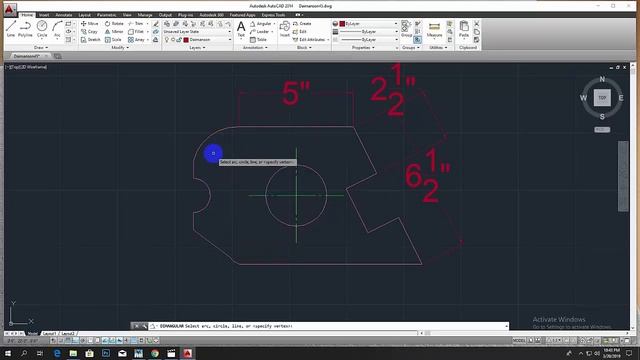Viewport: 640px width, 360px height.
Task: Click the Cut scissors icon
Action: tap(476, 24)
